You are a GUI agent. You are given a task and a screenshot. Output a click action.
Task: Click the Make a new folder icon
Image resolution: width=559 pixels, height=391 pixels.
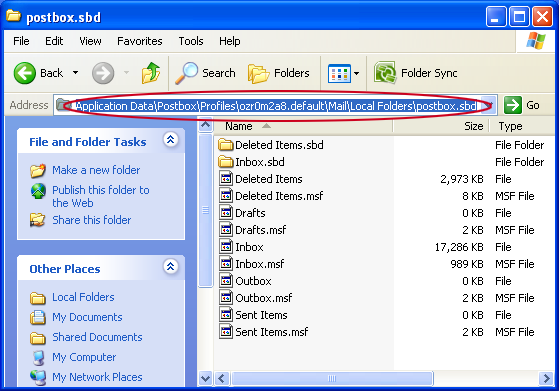click(38, 171)
